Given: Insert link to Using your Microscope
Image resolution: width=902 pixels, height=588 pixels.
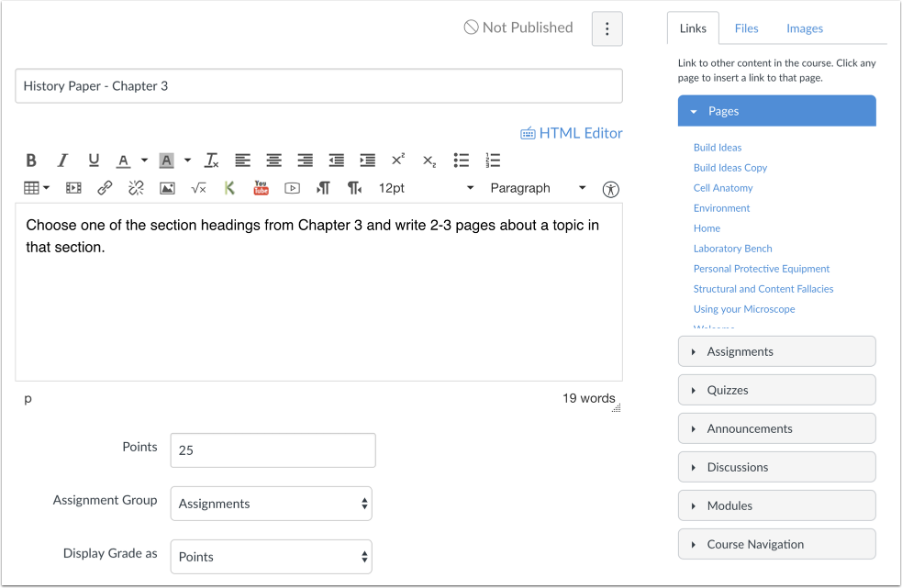Looking at the screenshot, I should pyautogui.click(x=744, y=309).
